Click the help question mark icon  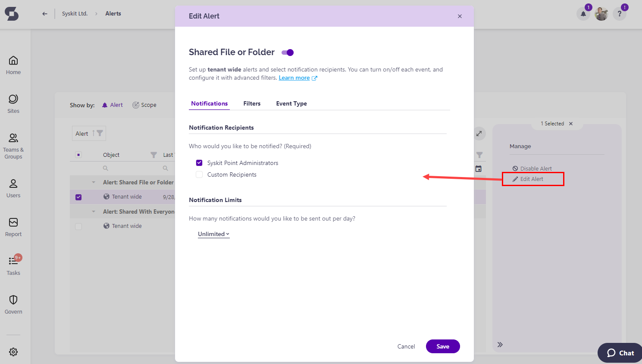point(620,14)
